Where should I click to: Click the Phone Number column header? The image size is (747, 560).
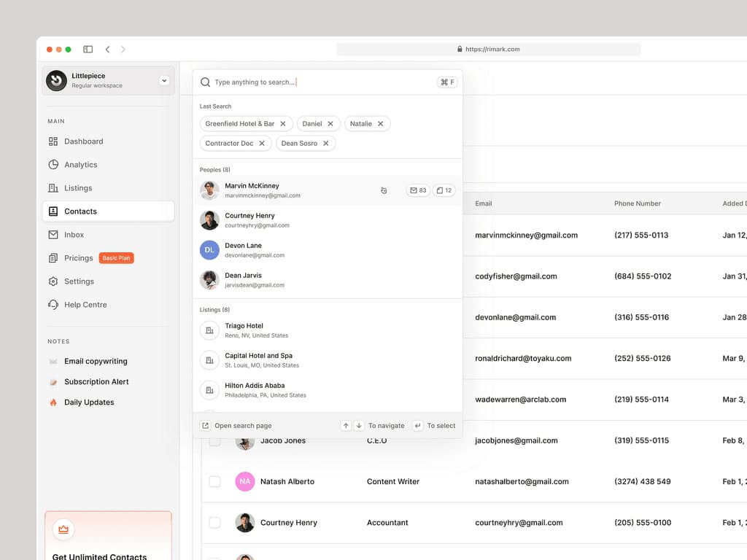(638, 204)
